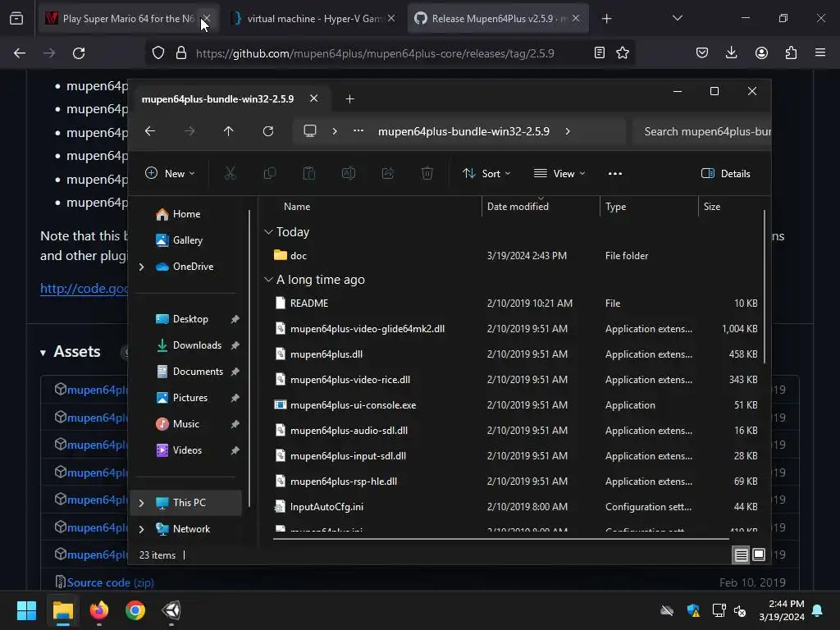Sort by Name column header

point(297,207)
